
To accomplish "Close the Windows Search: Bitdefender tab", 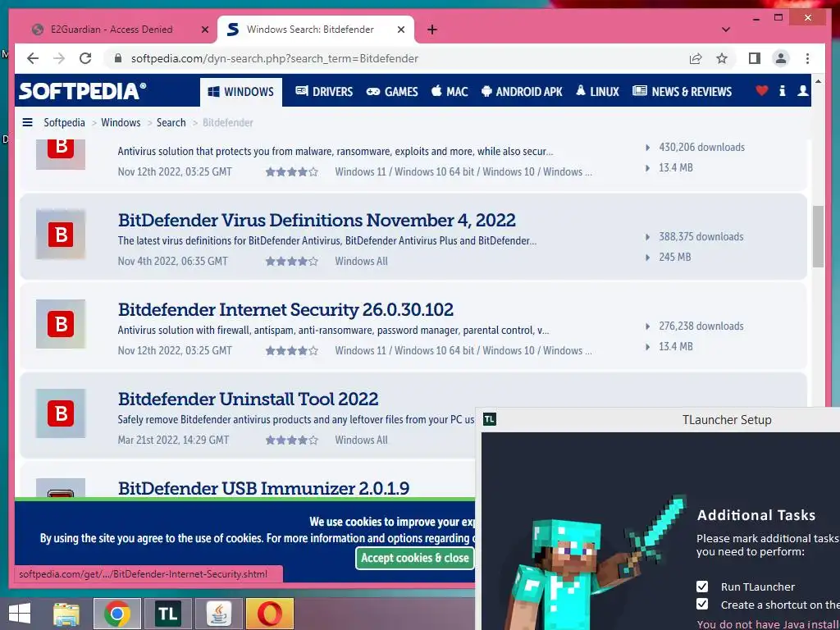I will (400, 30).
